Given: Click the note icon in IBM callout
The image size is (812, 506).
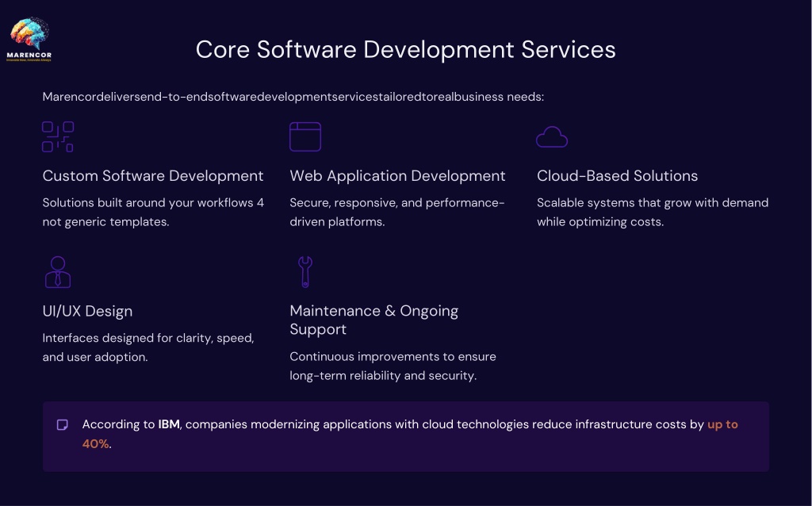Looking at the screenshot, I should [x=63, y=425].
